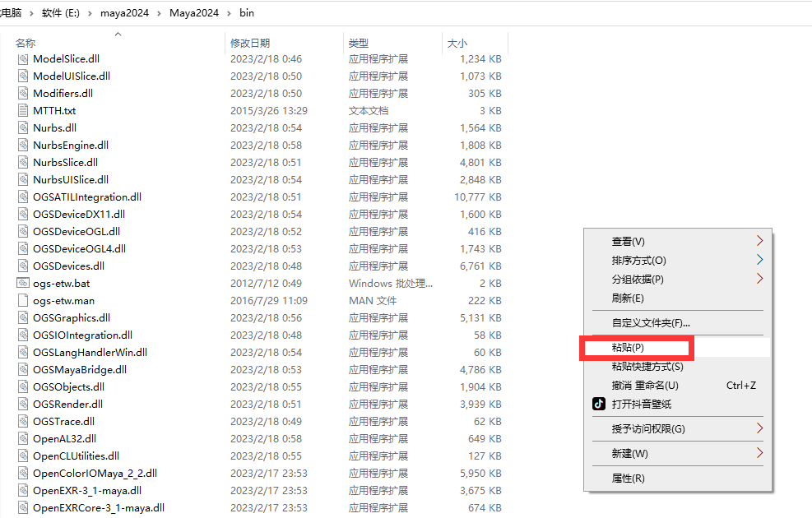Select the file OGSATILIntegration.dll

[x=87, y=197]
